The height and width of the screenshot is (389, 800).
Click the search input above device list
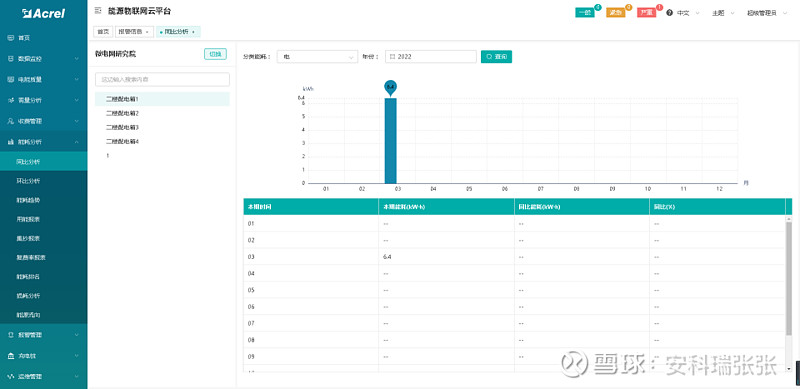(162, 80)
